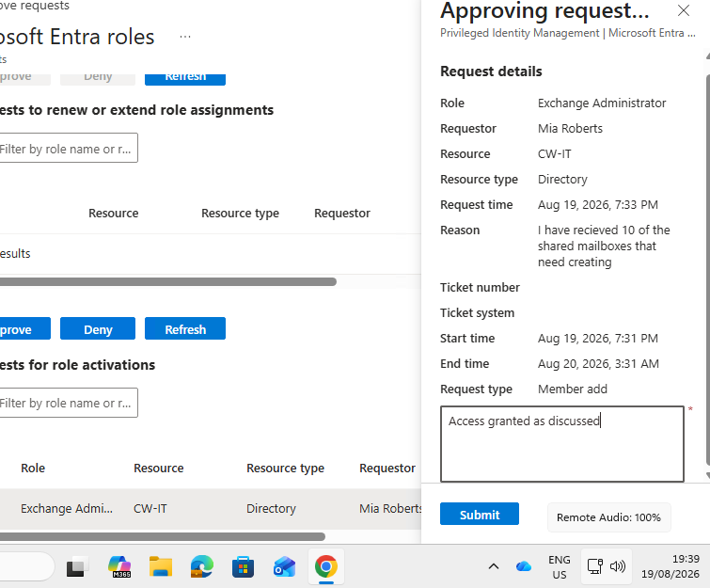Click the CW-IT resource cell
This screenshot has height=588, width=710.
[x=150, y=508]
